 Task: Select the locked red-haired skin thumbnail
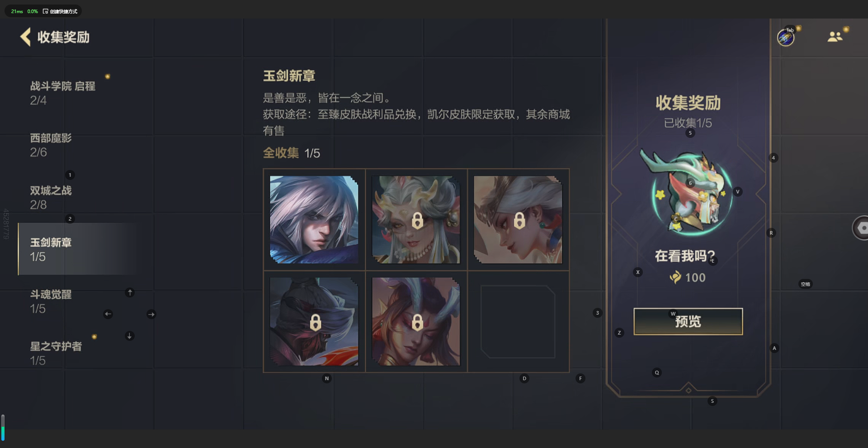click(x=416, y=321)
